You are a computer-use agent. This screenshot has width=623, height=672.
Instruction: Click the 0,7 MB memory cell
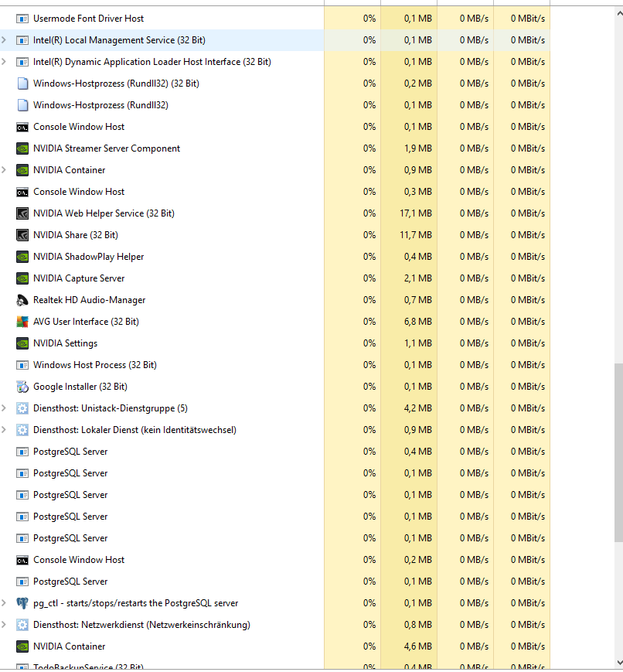tap(409, 300)
